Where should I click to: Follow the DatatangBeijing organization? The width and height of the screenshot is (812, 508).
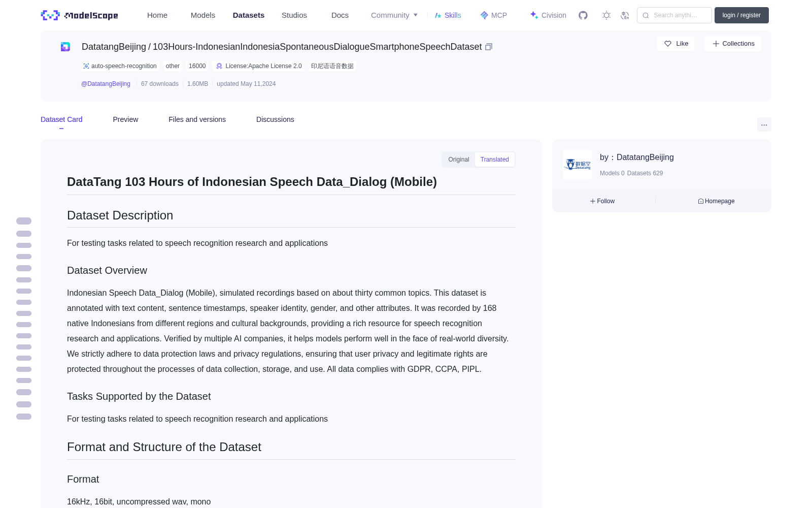pos(602,201)
